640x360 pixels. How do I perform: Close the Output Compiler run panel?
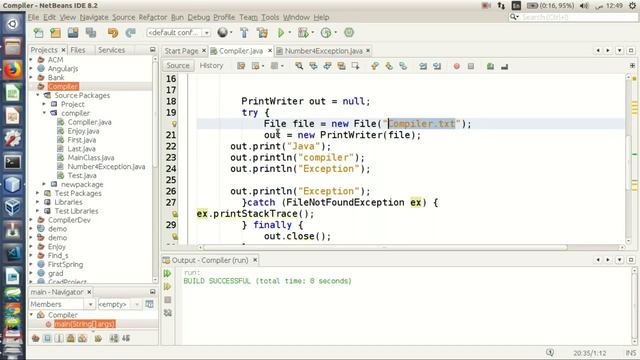pos(255,260)
